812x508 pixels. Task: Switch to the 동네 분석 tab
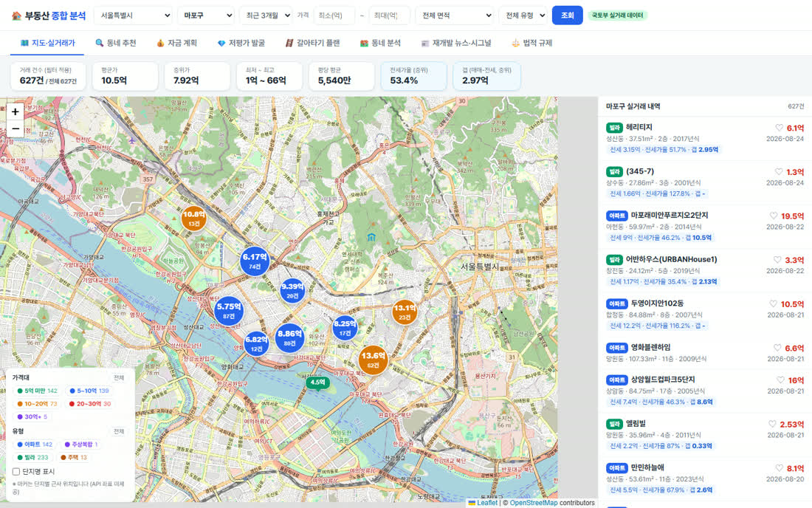(x=380, y=43)
